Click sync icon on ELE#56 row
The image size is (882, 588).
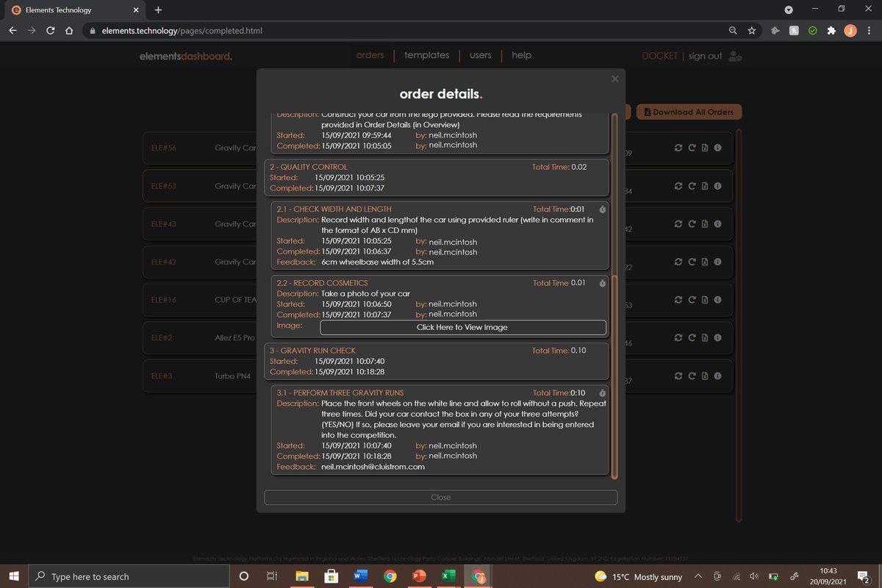[x=678, y=148]
